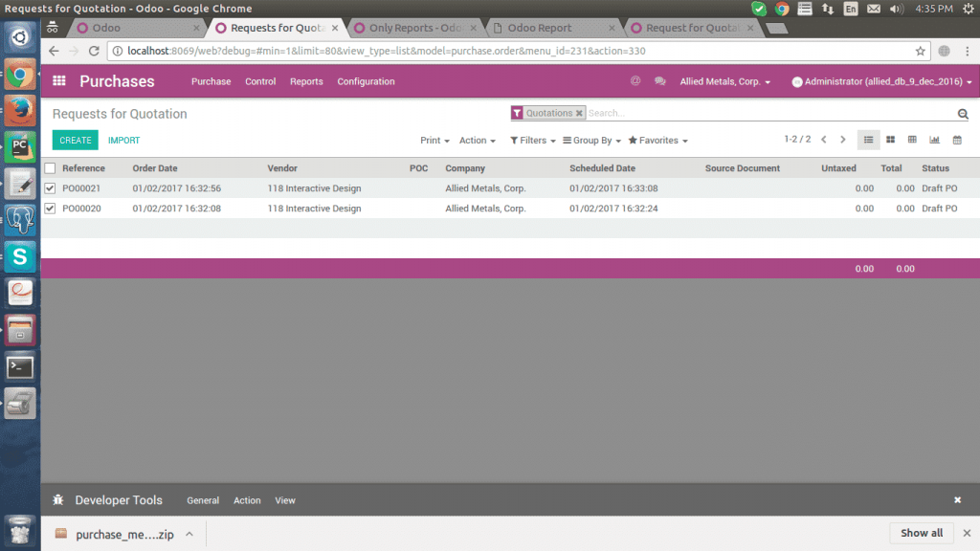Screen dimensions: 980x551
Task: Open the Reports menu
Action: click(306, 82)
